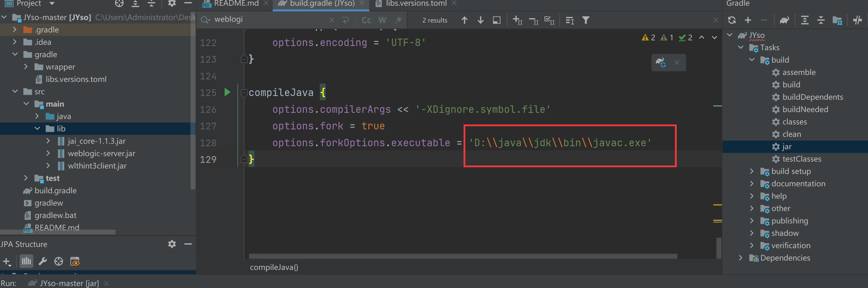Toggle multiline search option icon
This screenshot has height=288, width=868.
pyautogui.click(x=570, y=21)
